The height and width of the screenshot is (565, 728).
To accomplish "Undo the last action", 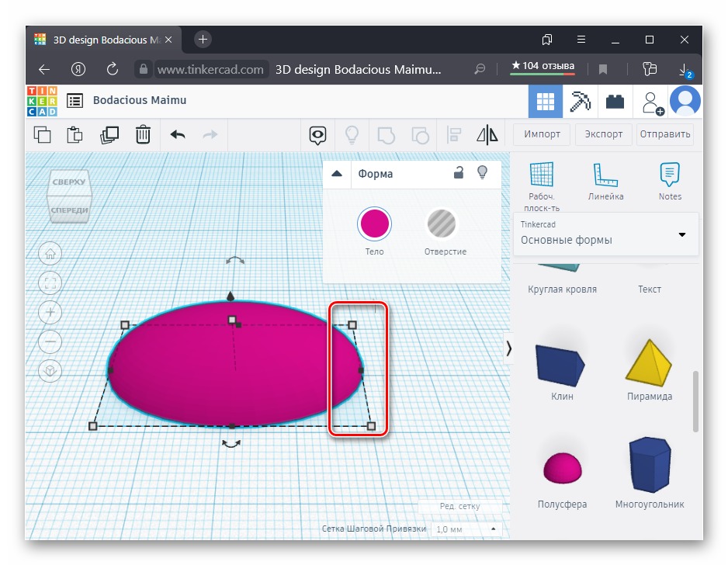I will click(178, 134).
